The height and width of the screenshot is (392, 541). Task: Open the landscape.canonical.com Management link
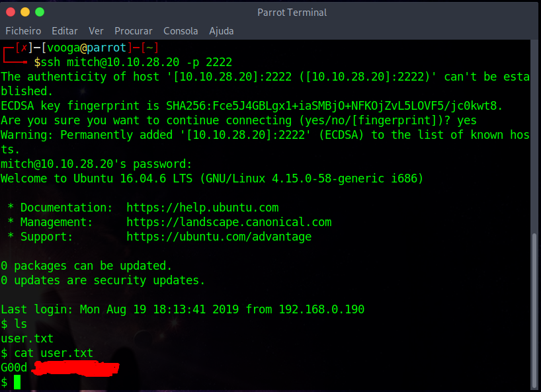pyautogui.click(x=229, y=222)
